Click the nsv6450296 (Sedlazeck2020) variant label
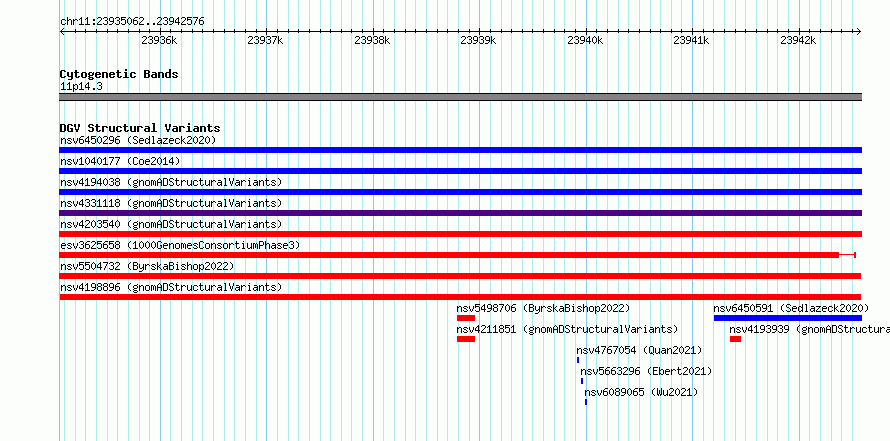Viewport: 890px width, 441px height. tap(138, 140)
